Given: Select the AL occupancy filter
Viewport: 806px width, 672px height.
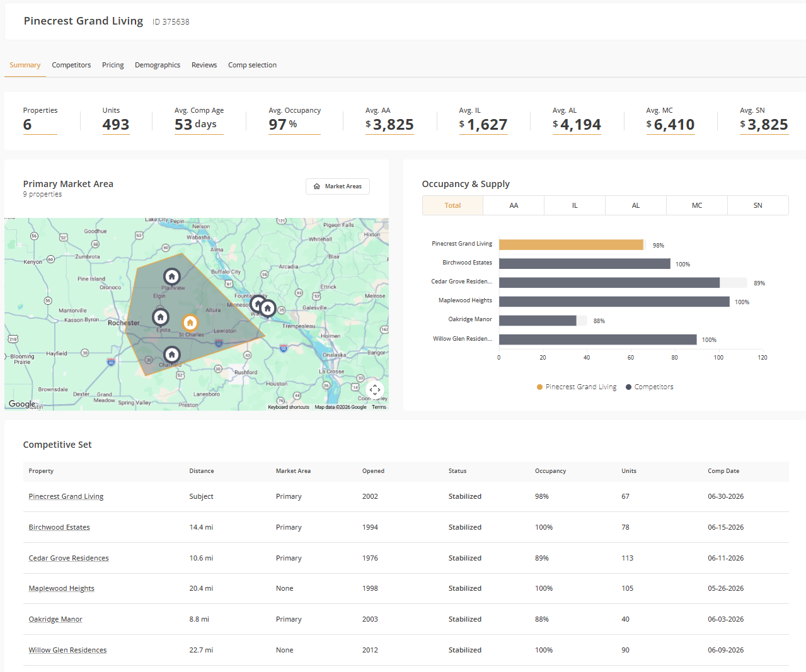Looking at the screenshot, I should pos(636,205).
